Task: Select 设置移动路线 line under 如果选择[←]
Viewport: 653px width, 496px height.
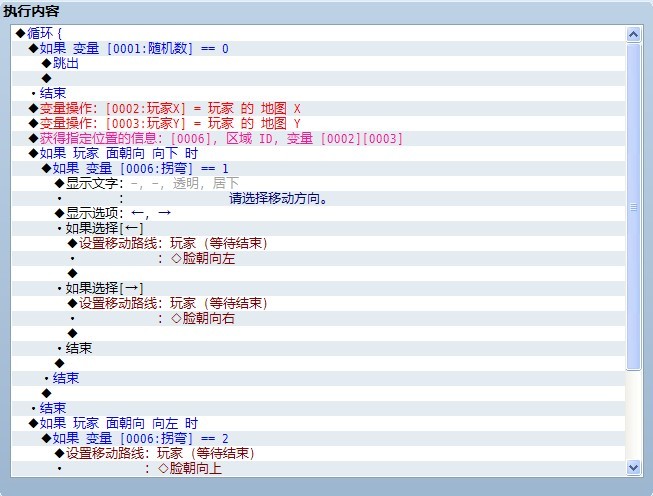Action: pos(319,243)
